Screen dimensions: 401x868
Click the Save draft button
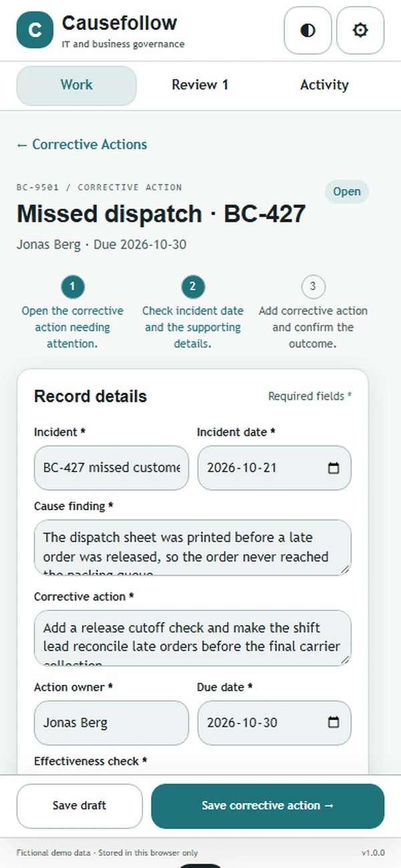coord(80,806)
